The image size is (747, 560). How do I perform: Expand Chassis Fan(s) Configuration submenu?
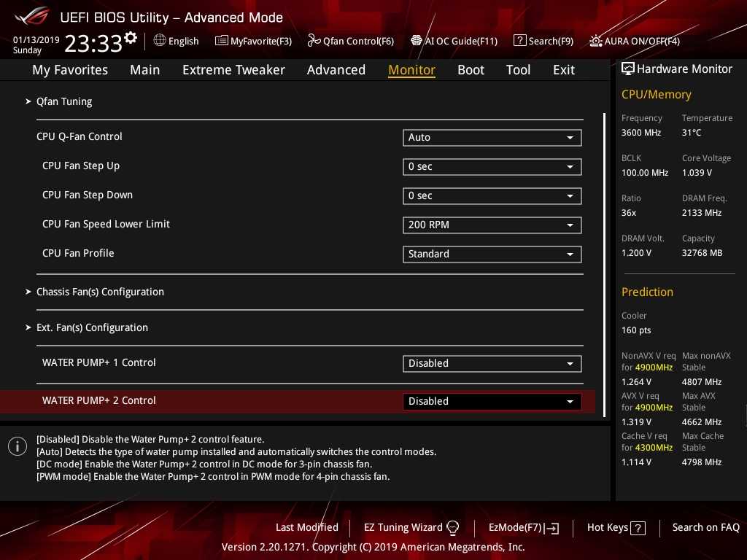pos(100,292)
